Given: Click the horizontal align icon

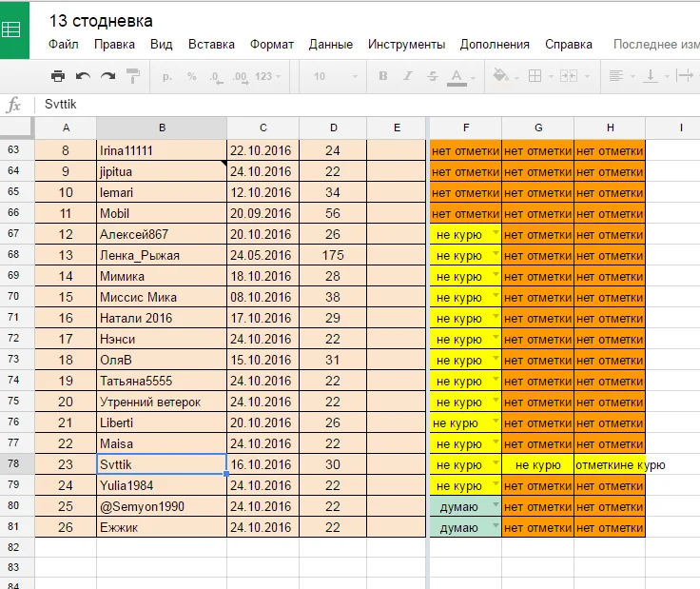Looking at the screenshot, I should (616, 76).
